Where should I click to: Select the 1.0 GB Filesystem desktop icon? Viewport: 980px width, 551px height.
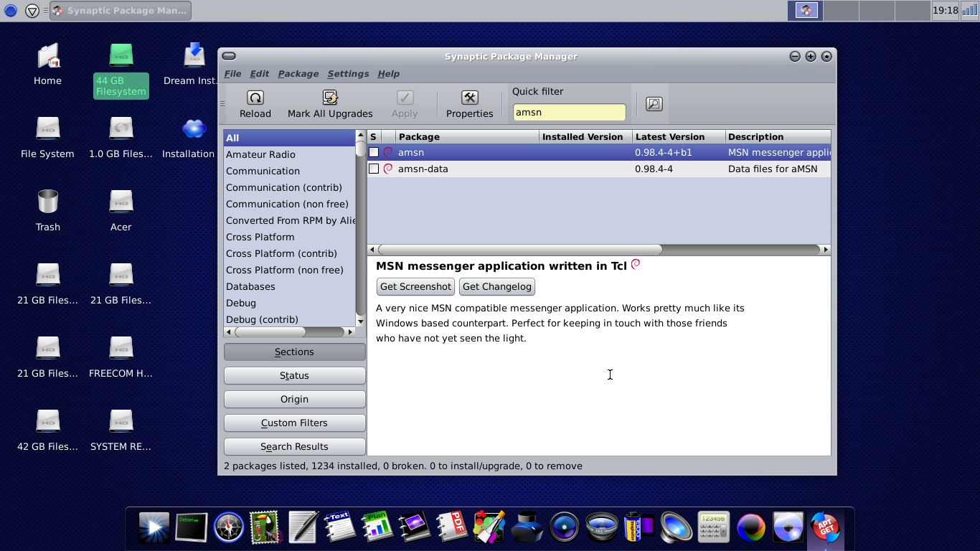pos(121,130)
